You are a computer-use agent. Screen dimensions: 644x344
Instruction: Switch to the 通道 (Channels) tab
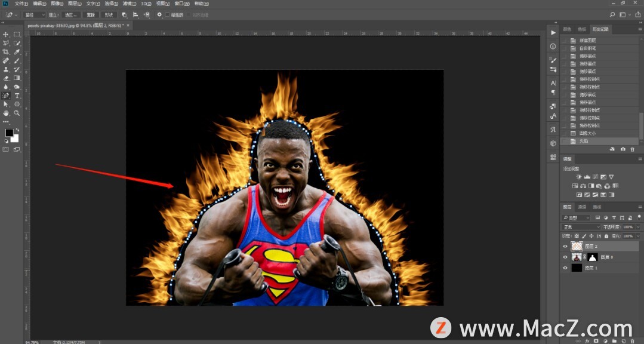point(582,207)
